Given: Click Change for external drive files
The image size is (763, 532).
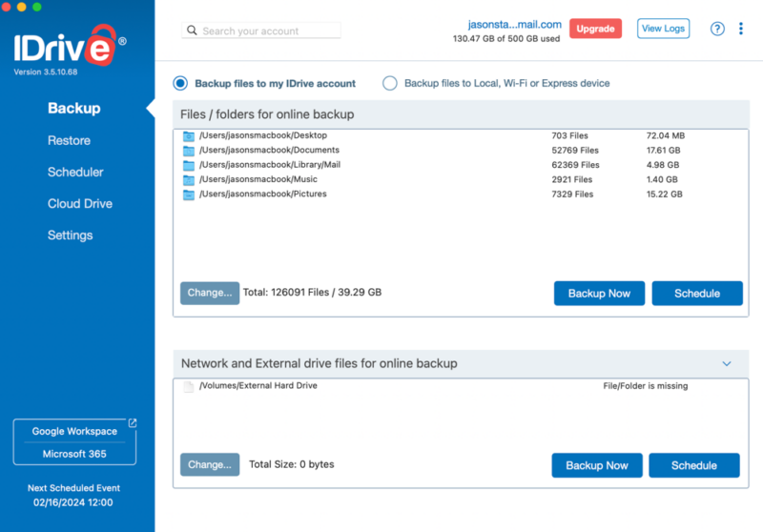Looking at the screenshot, I should coord(210,464).
